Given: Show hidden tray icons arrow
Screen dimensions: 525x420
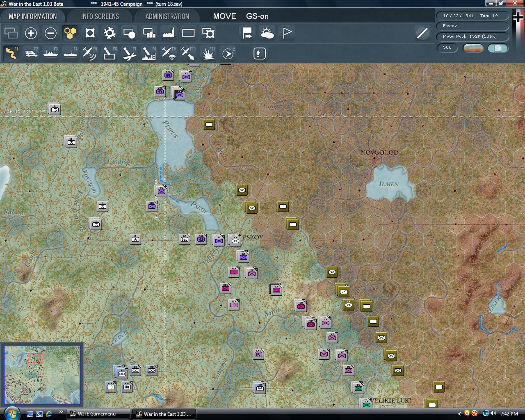Looking at the screenshot, I should pyautogui.click(x=459, y=414).
